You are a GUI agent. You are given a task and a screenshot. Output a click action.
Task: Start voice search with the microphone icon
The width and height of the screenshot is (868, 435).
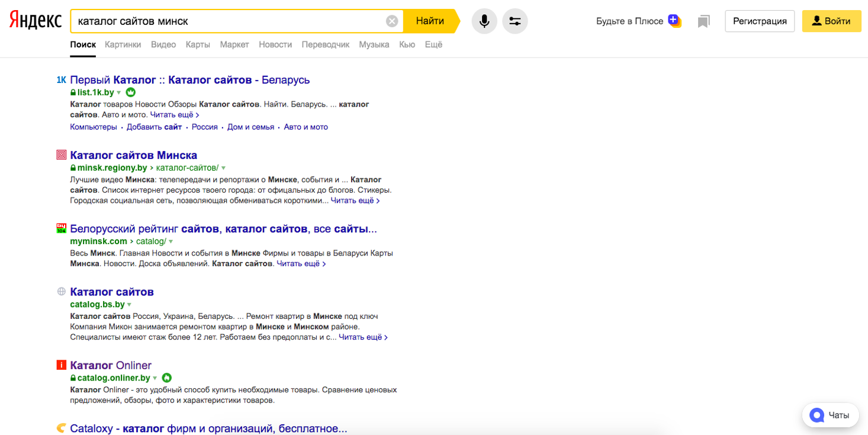click(484, 21)
